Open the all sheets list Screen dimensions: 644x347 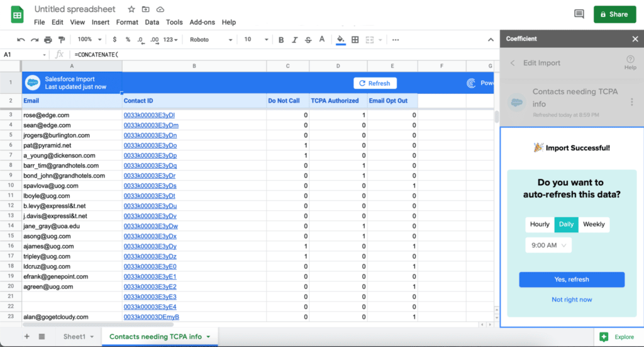point(42,336)
